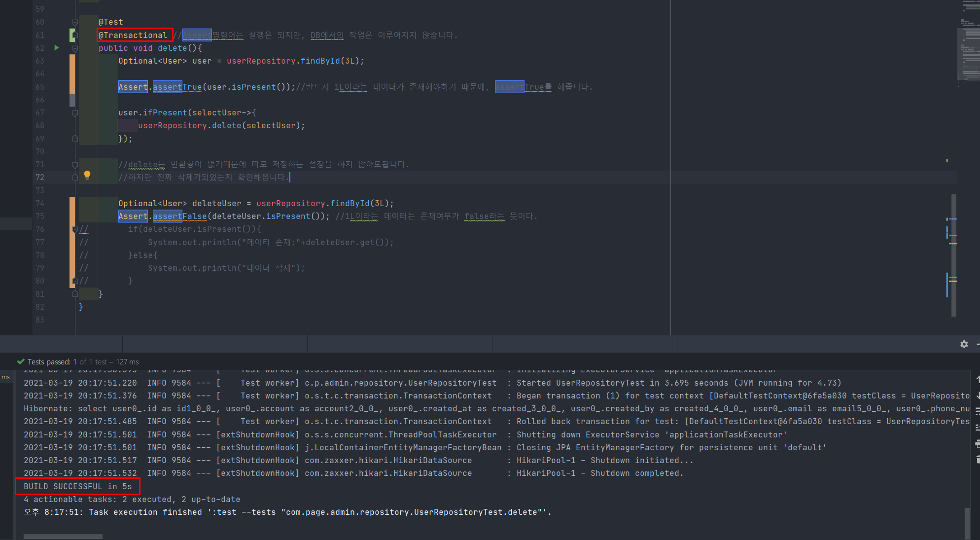Click the print console output icon
The height and width of the screenshot is (540, 980).
pyautogui.click(x=977, y=444)
